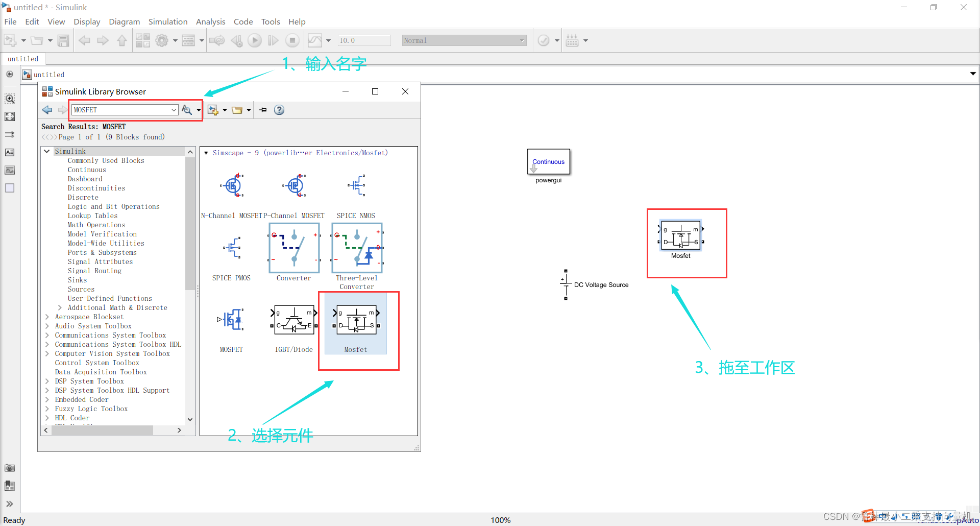Click the Step Back button
The height and width of the screenshot is (526, 980).
pyautogui.click(x=236, y=40)
